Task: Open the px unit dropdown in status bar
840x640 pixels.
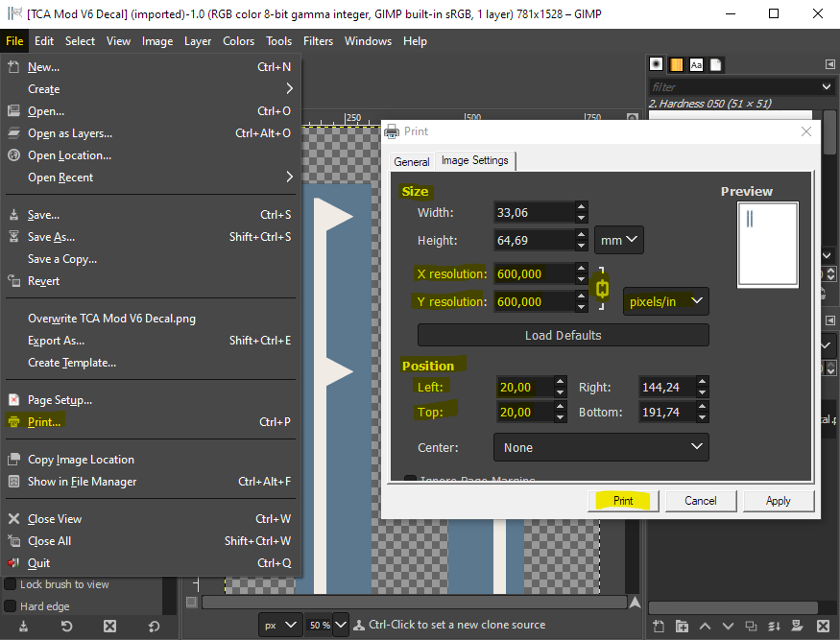Action: (x=279, y=625)
